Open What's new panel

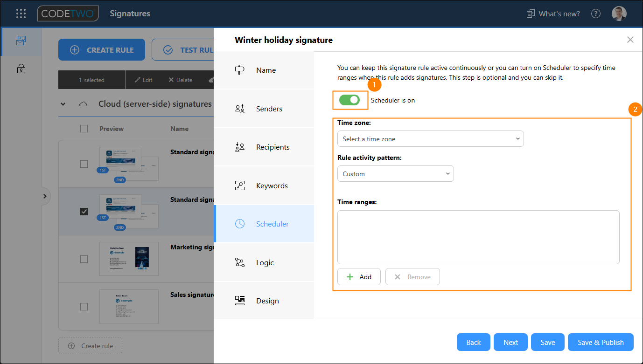[x=553, y=14]
